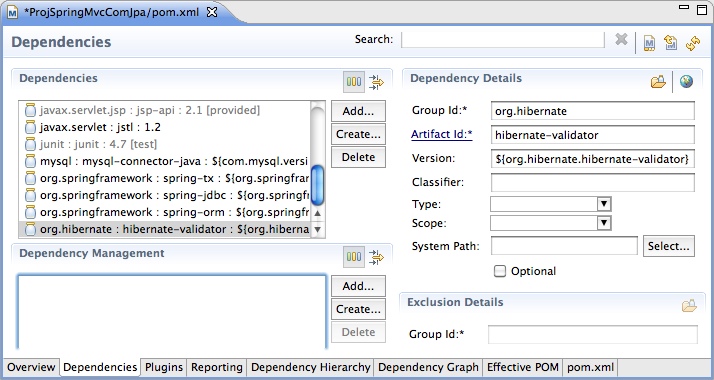This screenshot has width=714, height=380.
Task: Switch to Dependency Hierarchy tab
Action: pos(311,367)
